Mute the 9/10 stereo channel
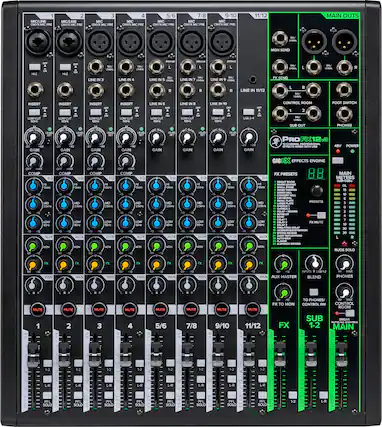The image size is (382, 427). (222, 310)
